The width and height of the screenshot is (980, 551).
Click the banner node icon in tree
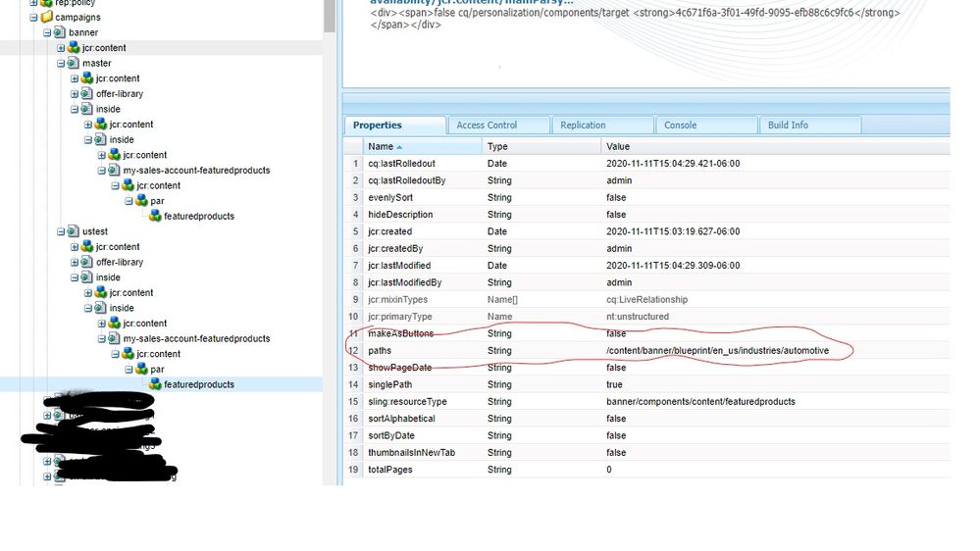coord(60,32)
